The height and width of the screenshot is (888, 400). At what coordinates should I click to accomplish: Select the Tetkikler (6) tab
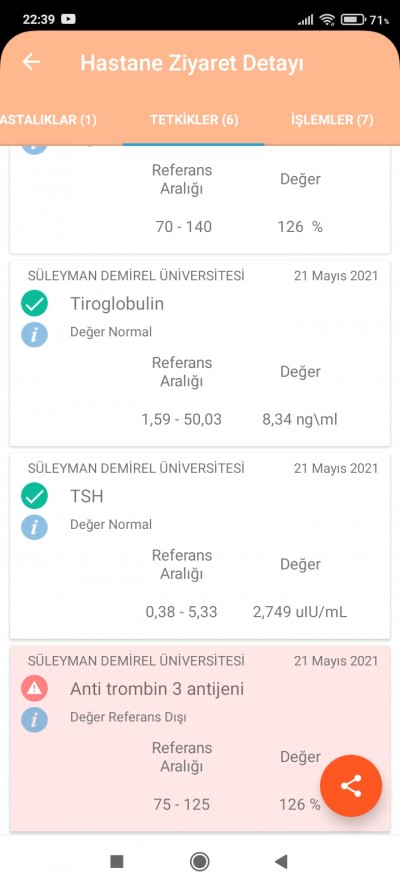194,120
